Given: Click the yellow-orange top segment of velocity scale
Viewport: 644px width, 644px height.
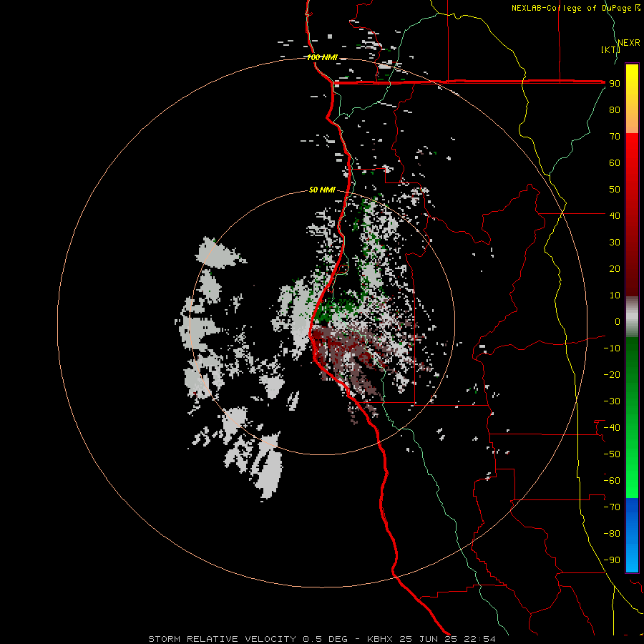Looking at the screenshot, I should (x=632, y=99).
